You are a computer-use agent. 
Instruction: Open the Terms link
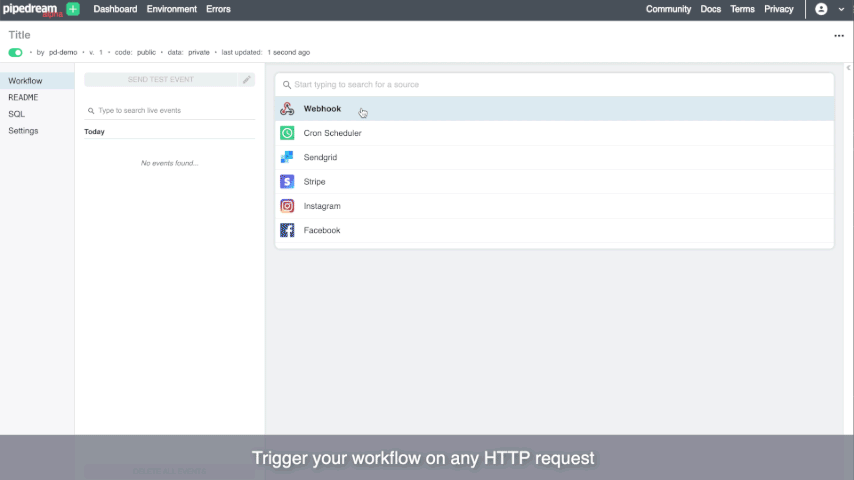[x=742, y=9]
